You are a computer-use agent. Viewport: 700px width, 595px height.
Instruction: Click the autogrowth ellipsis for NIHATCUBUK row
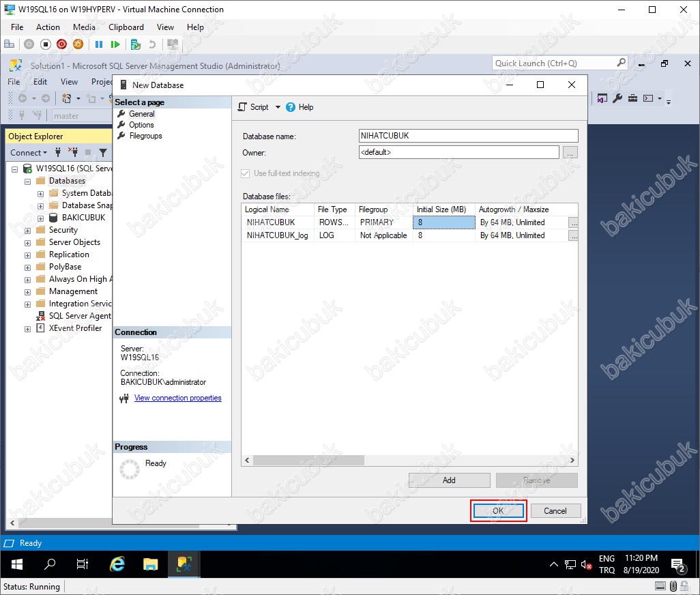point(573,222)
